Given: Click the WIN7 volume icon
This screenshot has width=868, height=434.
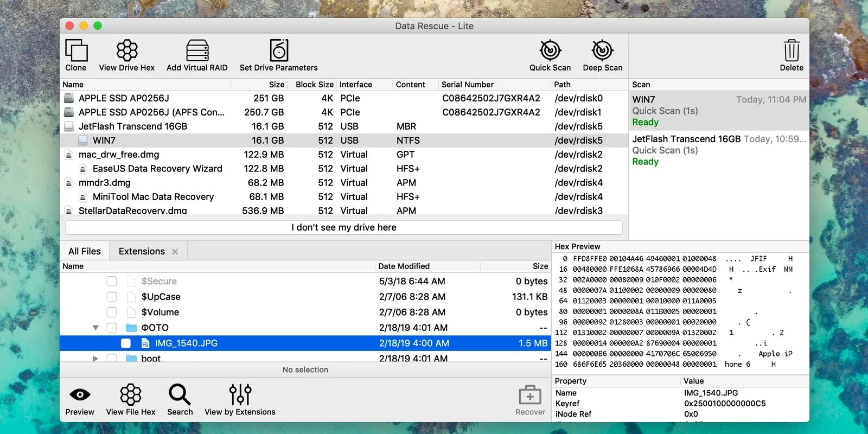Looking at the screenshot, I should tap(83, 141).
